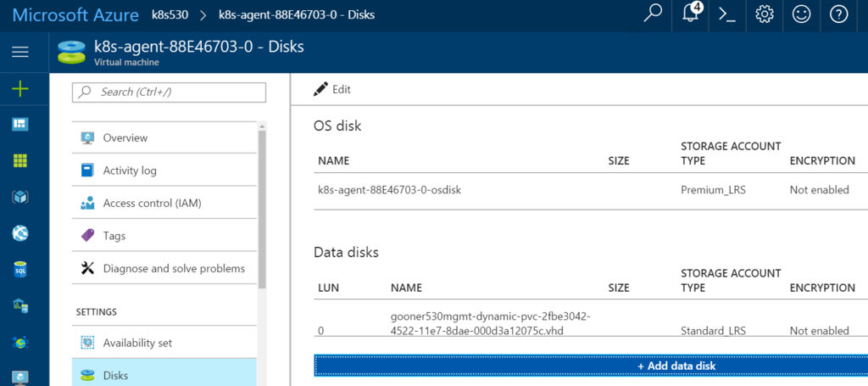Click data disk Not enabled encryption cell
Screen dimensions: 868x386
click(820, 331)
